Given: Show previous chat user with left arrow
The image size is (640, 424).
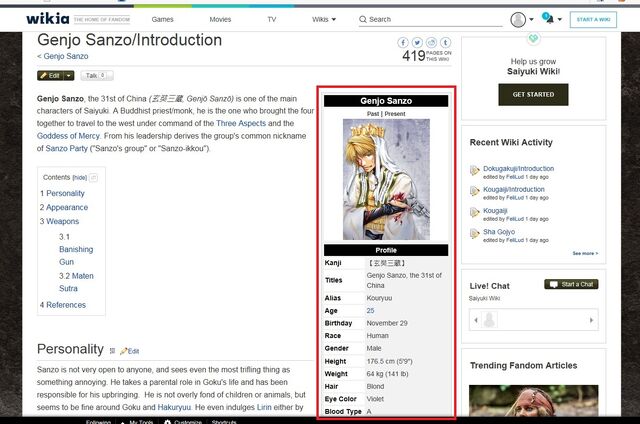Looking at the screenshot, I should 476,320.
